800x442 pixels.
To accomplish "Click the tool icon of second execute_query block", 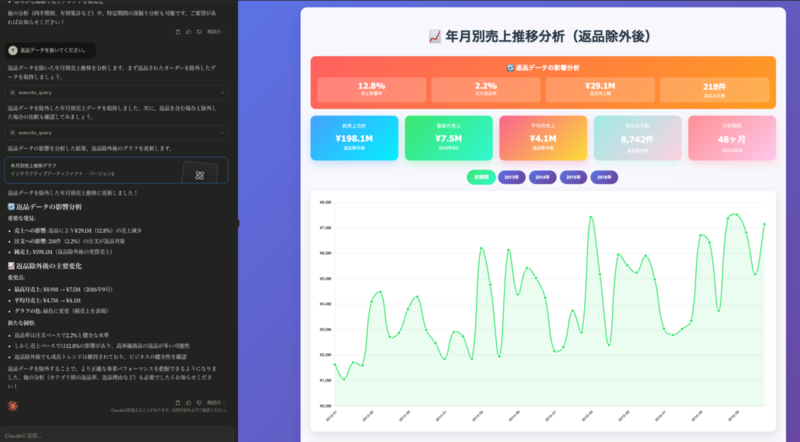I will (x=13, y=133).
